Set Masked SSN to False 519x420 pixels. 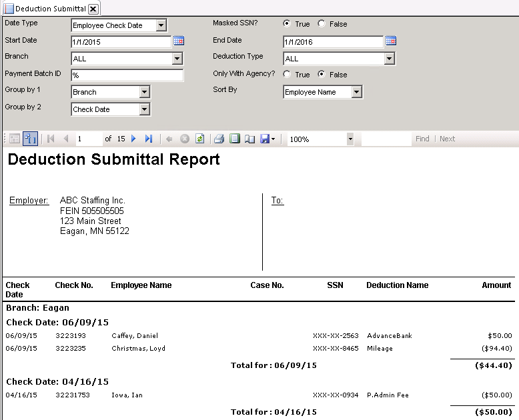point(321,24)
